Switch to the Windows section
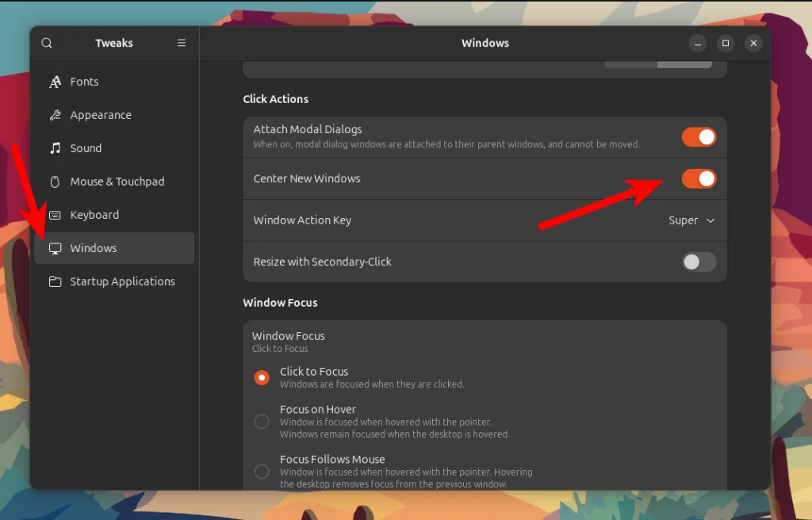 (x=95, y=248)
